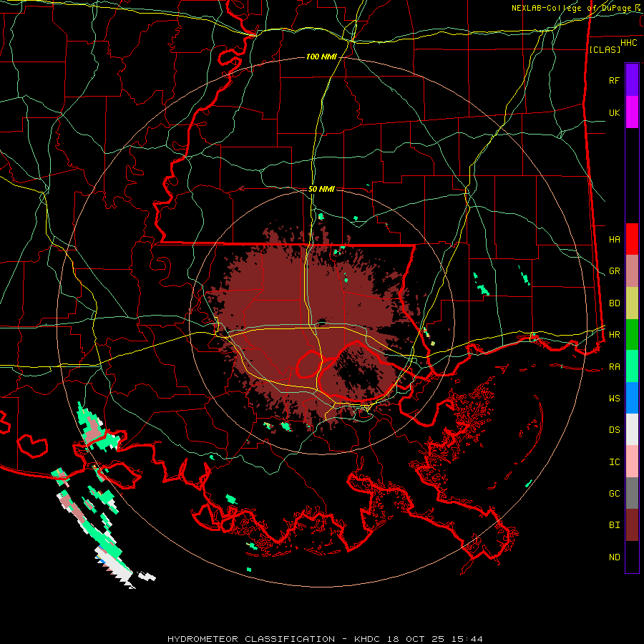Click the ND legend label

tap(614, 557)
